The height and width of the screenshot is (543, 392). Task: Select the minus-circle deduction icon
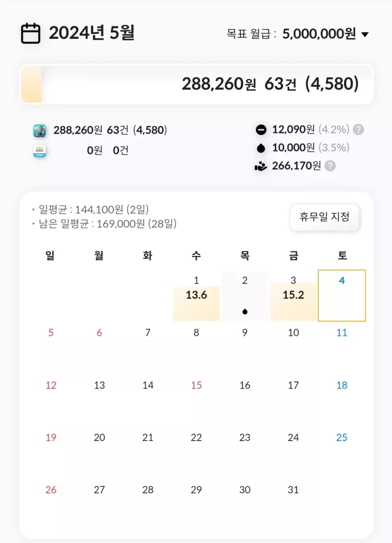[x=261, y=130]
